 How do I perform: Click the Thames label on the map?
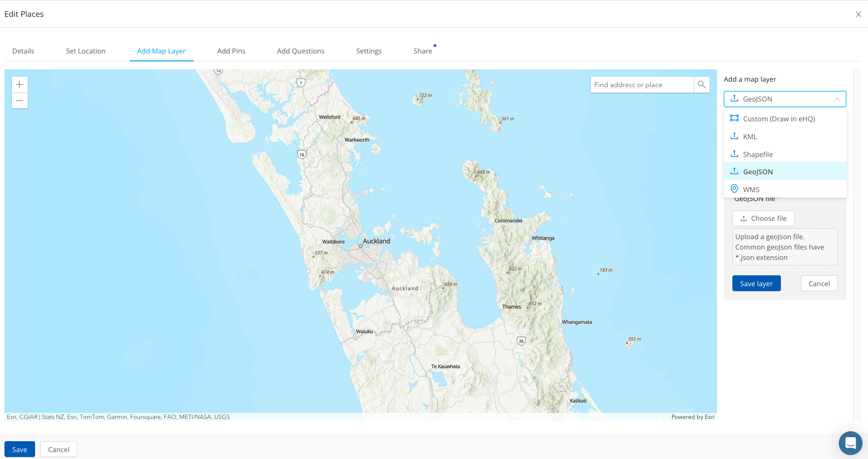(512, 307)
